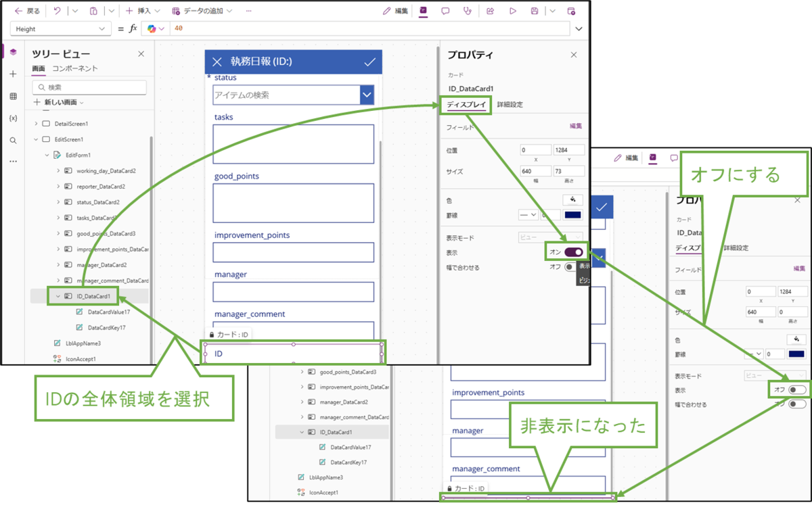
Task: Collapse EditForm1 in the tree
Action: [47, 155]
